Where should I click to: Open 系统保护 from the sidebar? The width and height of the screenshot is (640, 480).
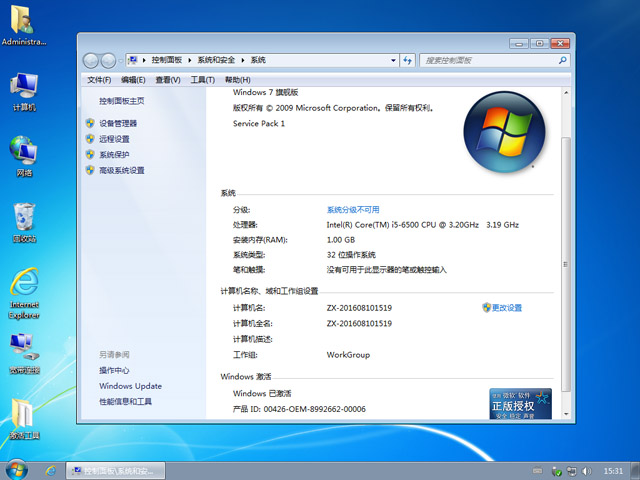pos(114,155)
